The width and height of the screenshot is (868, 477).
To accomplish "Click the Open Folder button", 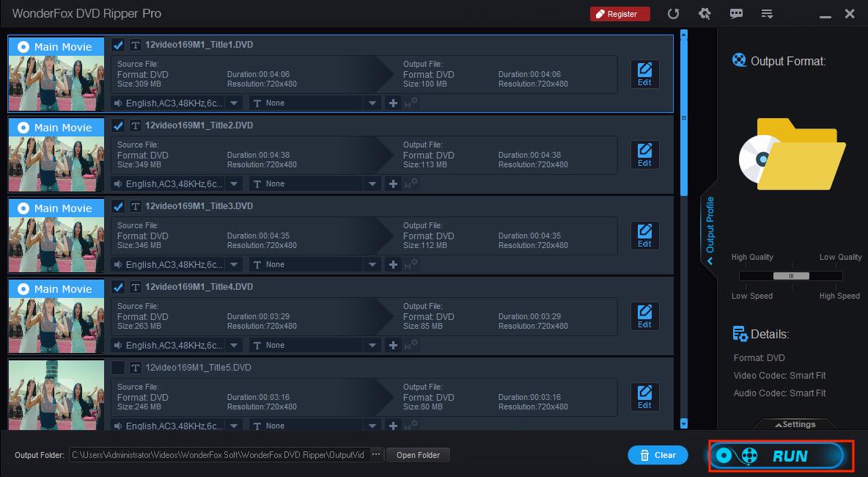I will pyautogui.click(x=418, y=455).
